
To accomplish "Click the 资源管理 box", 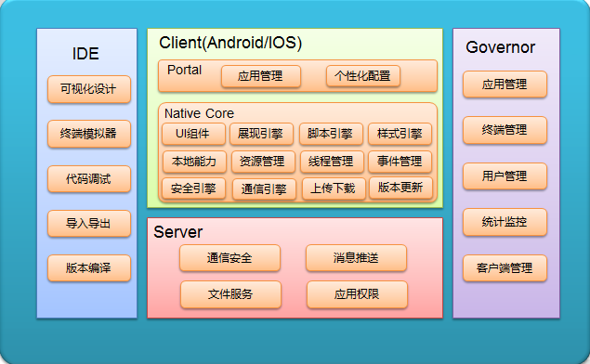I will click(263, 162).
